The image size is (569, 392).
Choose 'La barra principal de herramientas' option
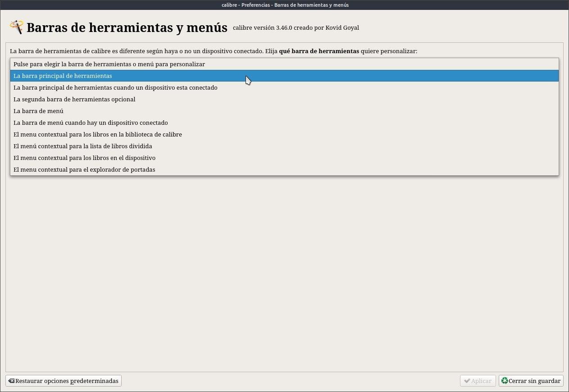(x=284, y=76)
